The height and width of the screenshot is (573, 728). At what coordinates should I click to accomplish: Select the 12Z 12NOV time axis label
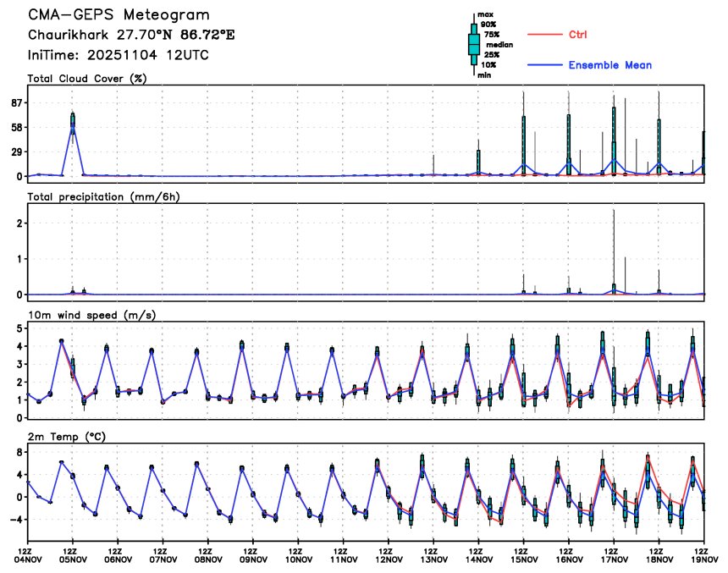pyautogui.click(x=389, y=554)
